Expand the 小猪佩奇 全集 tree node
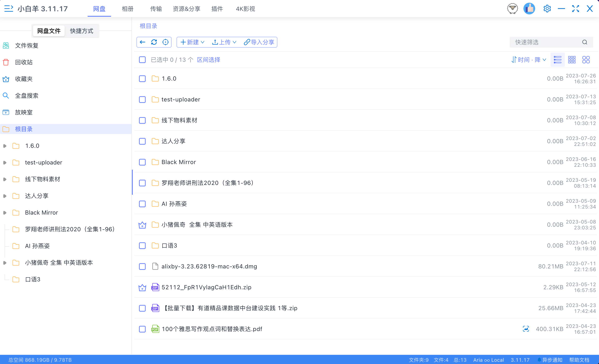 [x=5, y=263]
